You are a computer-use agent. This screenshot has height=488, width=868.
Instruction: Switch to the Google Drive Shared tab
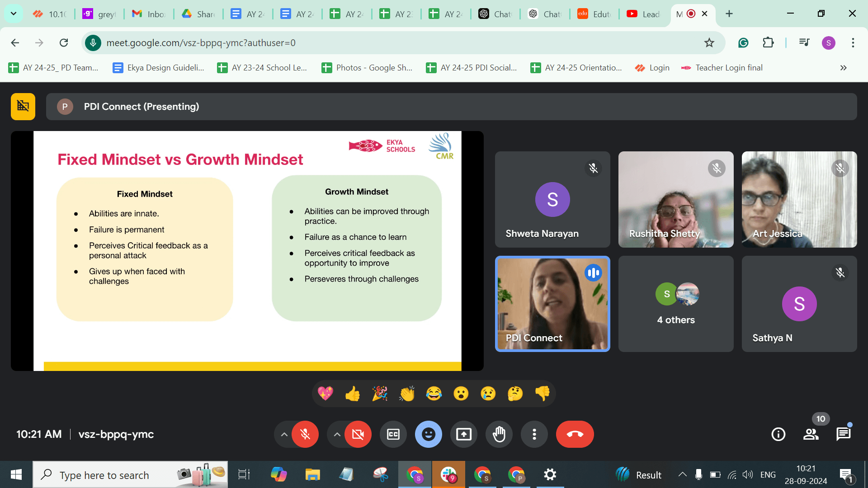pyautogui.click(x=198, y=14)
